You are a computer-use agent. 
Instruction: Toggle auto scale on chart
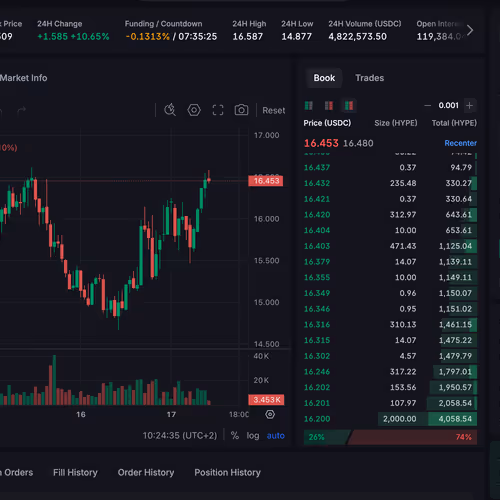pyautogui.click(x=276, y=436)
